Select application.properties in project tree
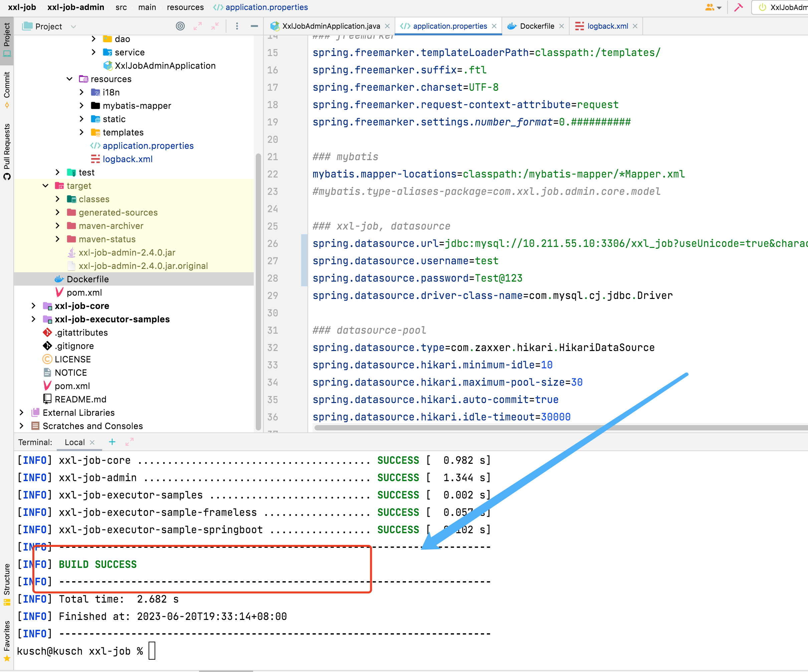 point(142,146)
